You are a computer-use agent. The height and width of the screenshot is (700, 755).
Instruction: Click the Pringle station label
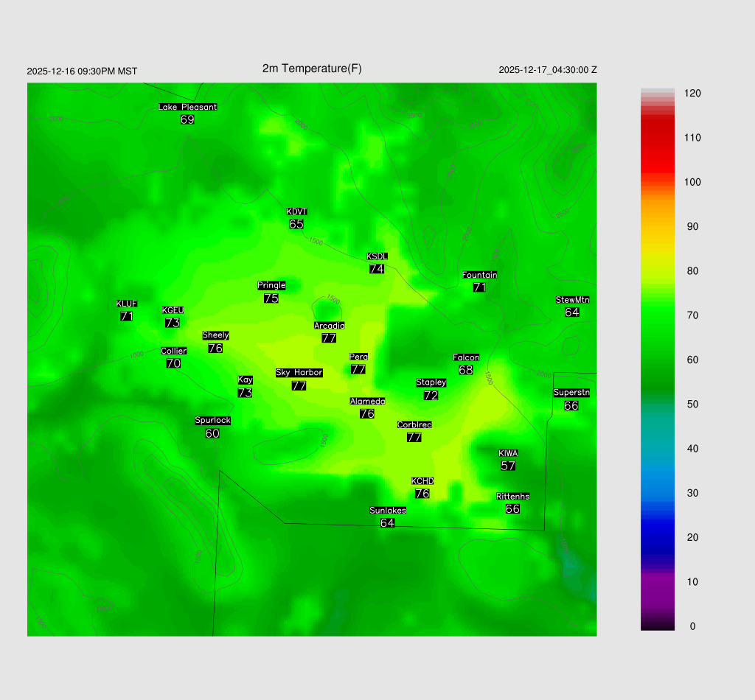271,285
